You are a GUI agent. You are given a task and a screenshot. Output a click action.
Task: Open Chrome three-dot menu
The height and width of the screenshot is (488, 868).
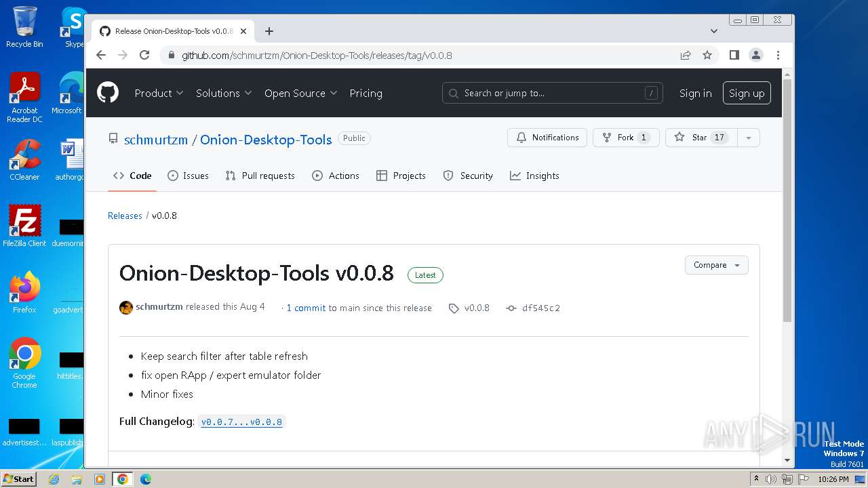tap(778, 55)
